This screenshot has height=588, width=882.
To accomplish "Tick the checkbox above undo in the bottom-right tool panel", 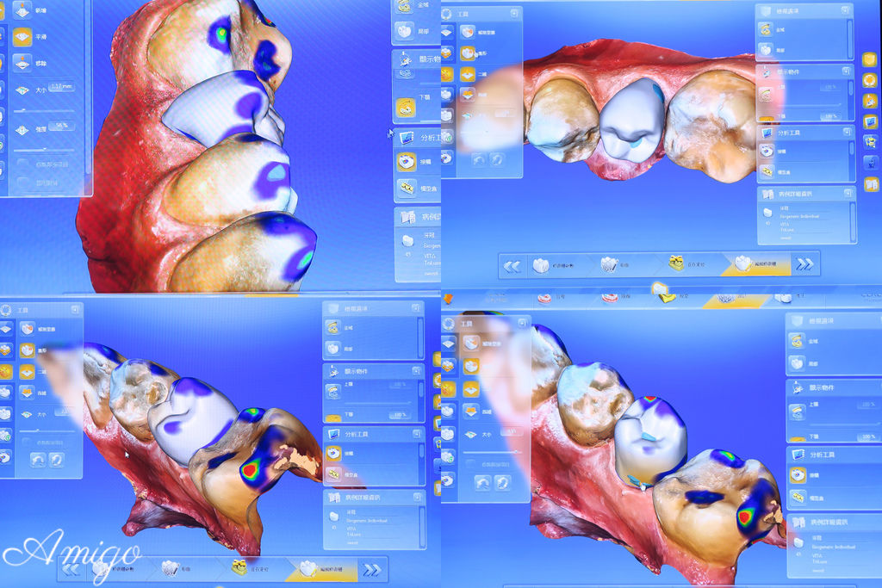I will click(x=470, y=464).
